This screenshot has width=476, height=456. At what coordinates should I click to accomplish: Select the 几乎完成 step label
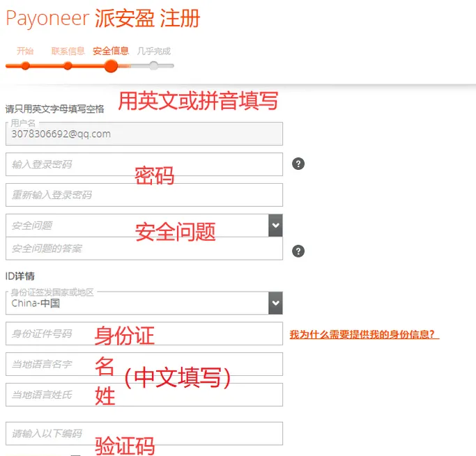coord(153,51)
